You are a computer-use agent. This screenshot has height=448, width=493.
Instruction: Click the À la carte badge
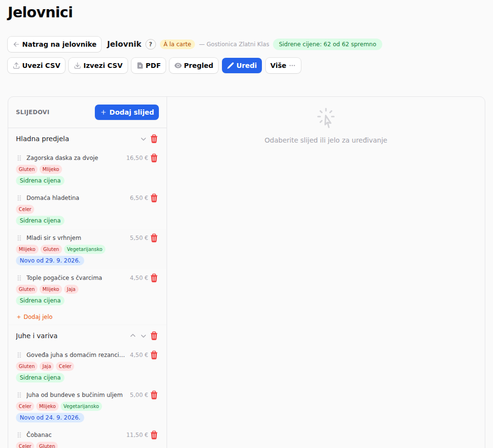tap(177, 44)
